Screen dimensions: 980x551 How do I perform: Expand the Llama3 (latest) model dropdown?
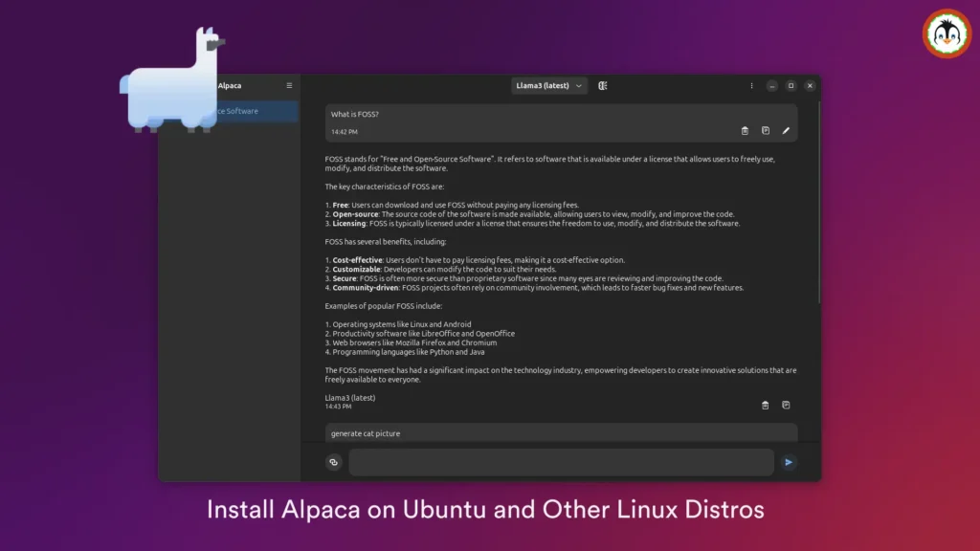tap(549, 86)
